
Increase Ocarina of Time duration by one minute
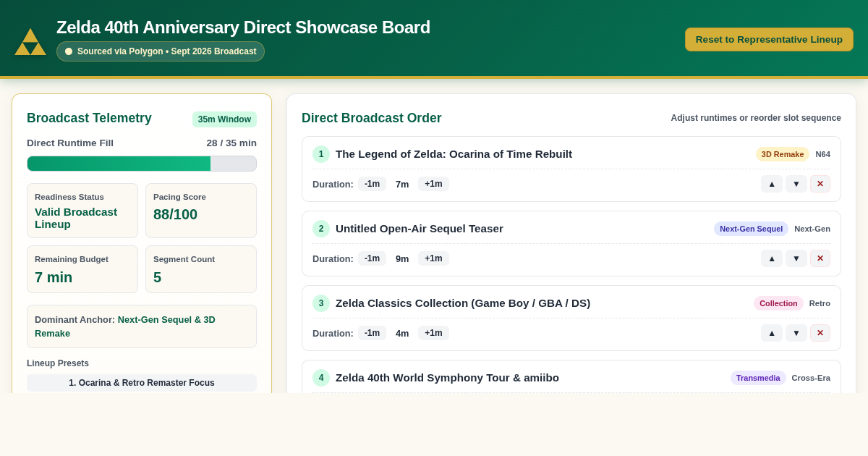click(433, 184)
